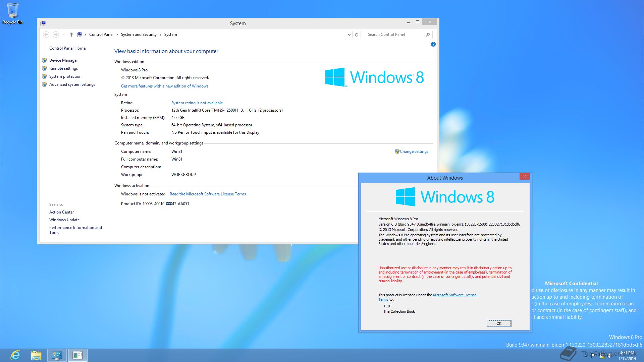Screen dimensions: 644x362
Task: Open the Recycle Bin desktop icon
Action: (x=13, y=13)
